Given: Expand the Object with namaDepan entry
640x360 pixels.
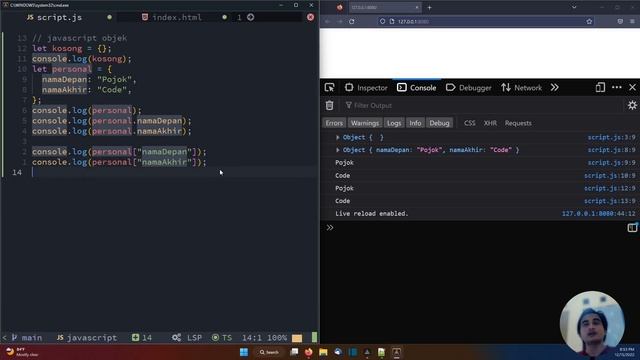Looking at the screenshot, I should (338, 150).
